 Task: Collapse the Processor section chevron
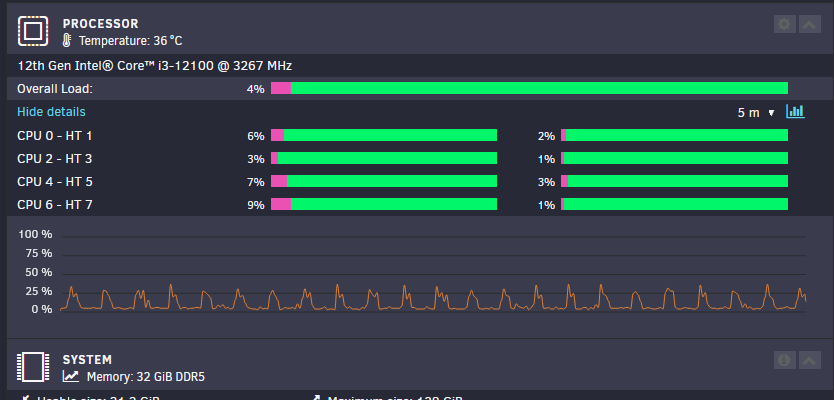coord(810,24)
